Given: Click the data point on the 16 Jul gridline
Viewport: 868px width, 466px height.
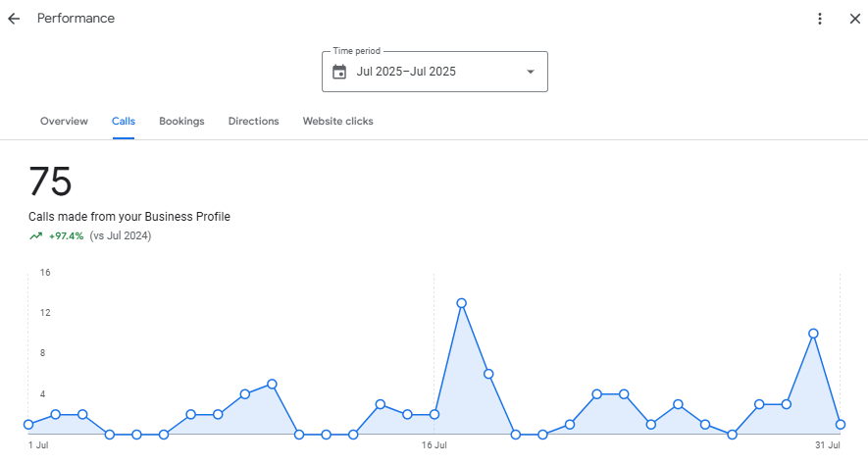Looking at the screenshot, I should click(x=434, y=414).
